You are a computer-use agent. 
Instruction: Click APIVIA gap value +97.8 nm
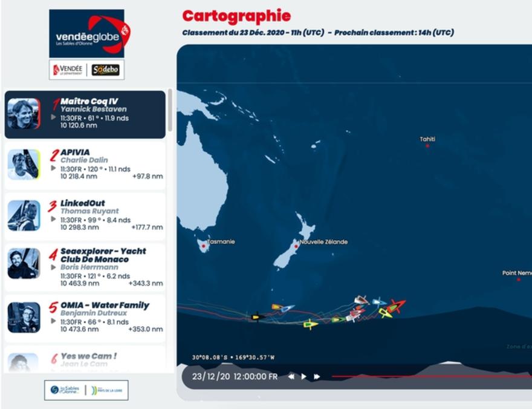click(148, 176)
